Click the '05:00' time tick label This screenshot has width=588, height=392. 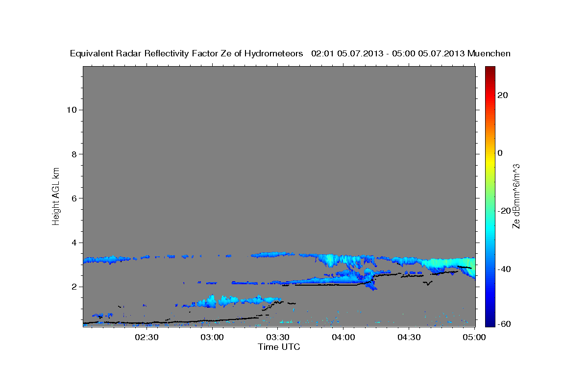click(x=474, y=337)
